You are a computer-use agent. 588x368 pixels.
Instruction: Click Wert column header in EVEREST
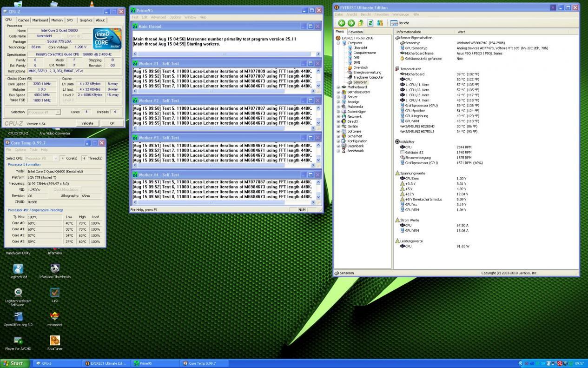pos(516,32)
